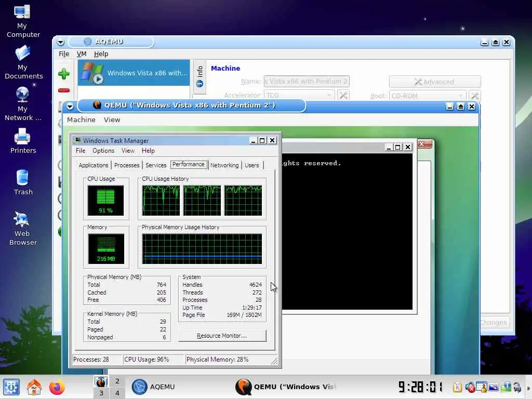Open the QEMU window menu arrow

pyautogui.click(x=70, y=106)
